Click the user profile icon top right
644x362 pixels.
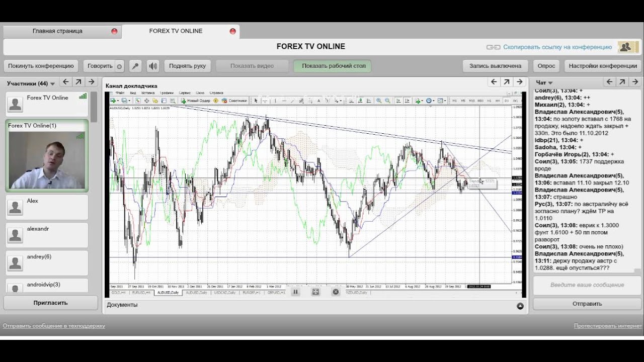tap(628, 47)
